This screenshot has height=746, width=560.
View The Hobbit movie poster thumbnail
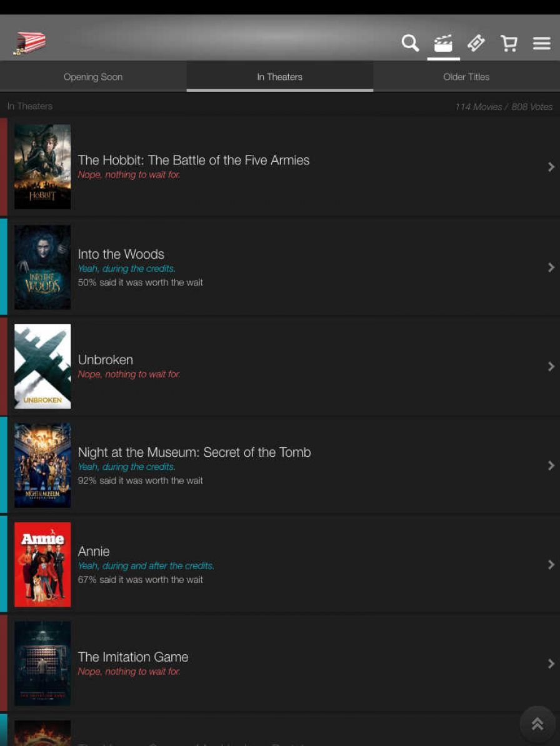42,166
